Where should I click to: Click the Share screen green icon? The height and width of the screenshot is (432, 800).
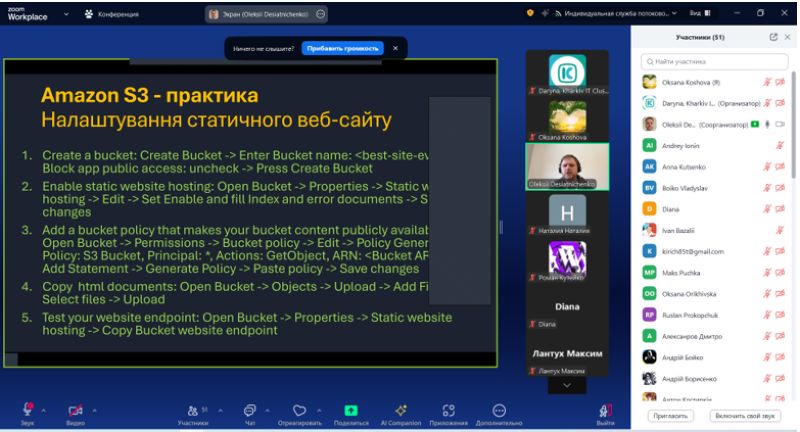pos(351,410)
